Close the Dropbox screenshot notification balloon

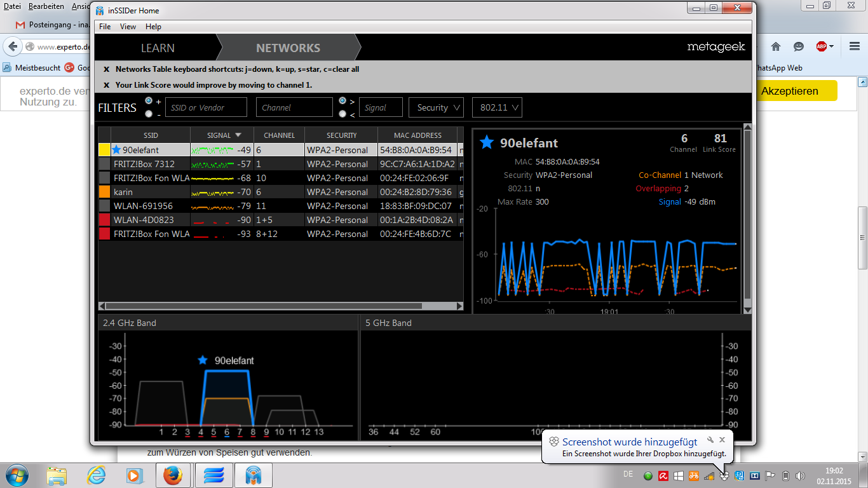click(722, 440)
